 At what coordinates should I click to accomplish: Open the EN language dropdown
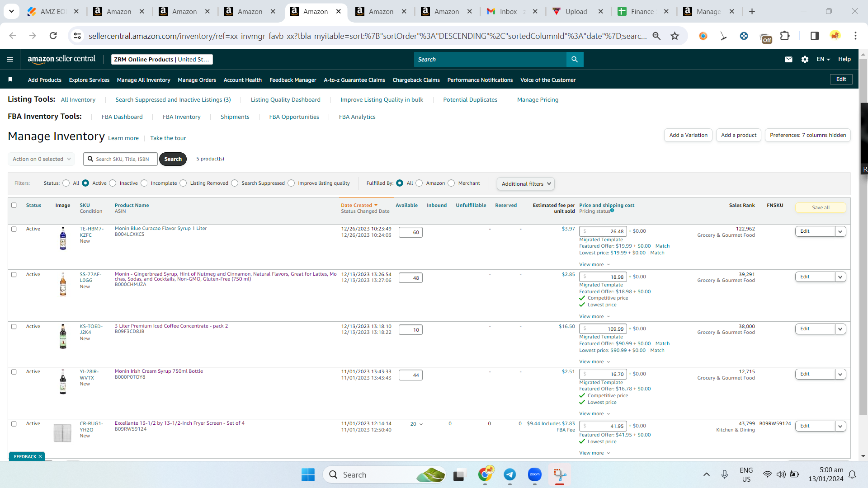coord(823,59)
